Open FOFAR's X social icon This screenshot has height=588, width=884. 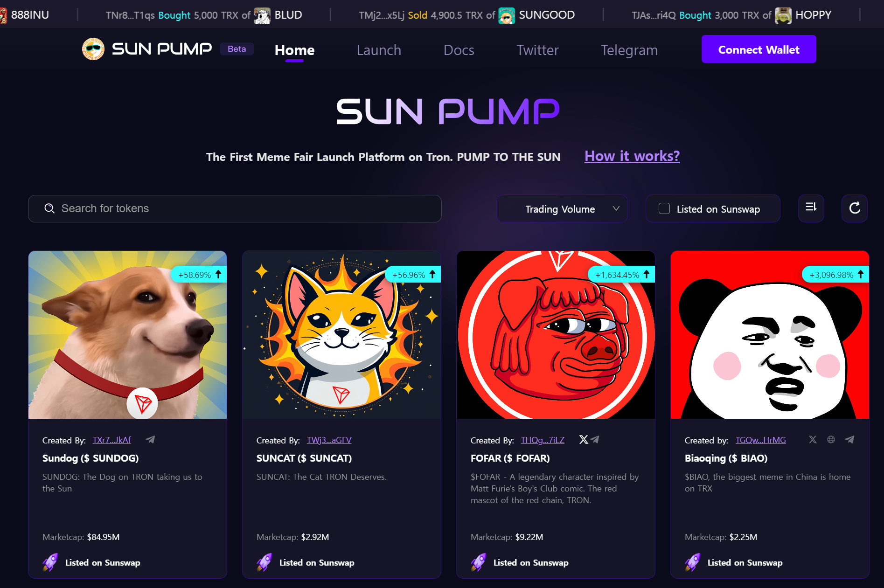coord(584,440)
